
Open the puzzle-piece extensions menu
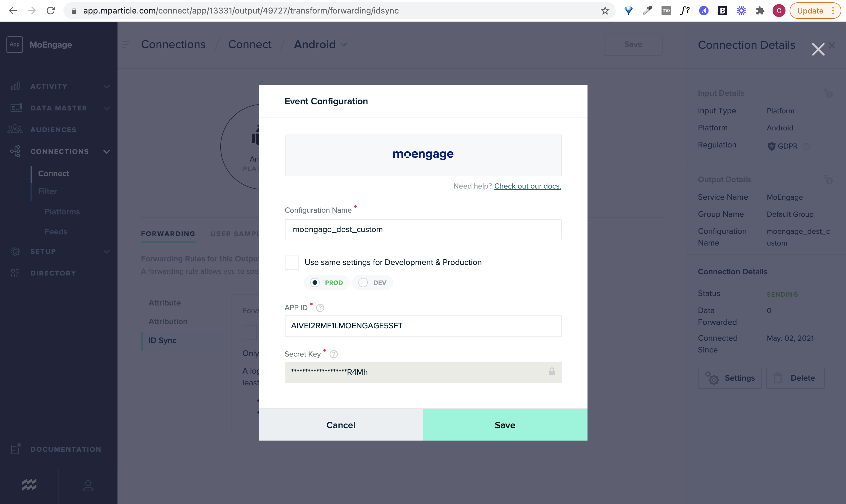pyautogui.click(x=760, y=11)
